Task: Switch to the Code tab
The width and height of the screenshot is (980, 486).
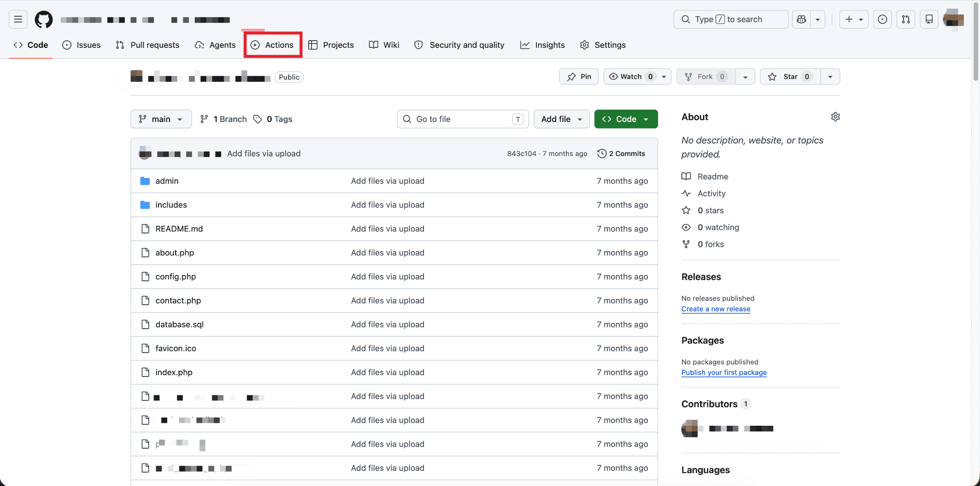Action: (x=31, y=45)
